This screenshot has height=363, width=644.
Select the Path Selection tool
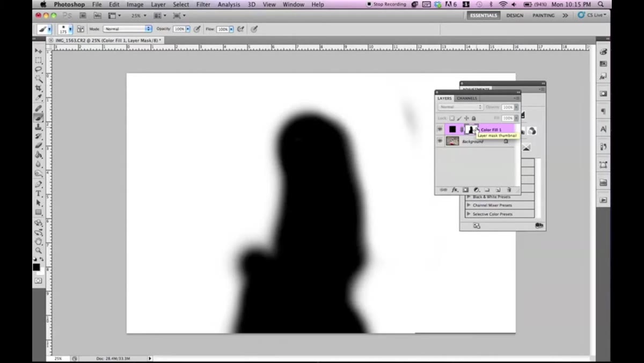click(x=39, y=203)
